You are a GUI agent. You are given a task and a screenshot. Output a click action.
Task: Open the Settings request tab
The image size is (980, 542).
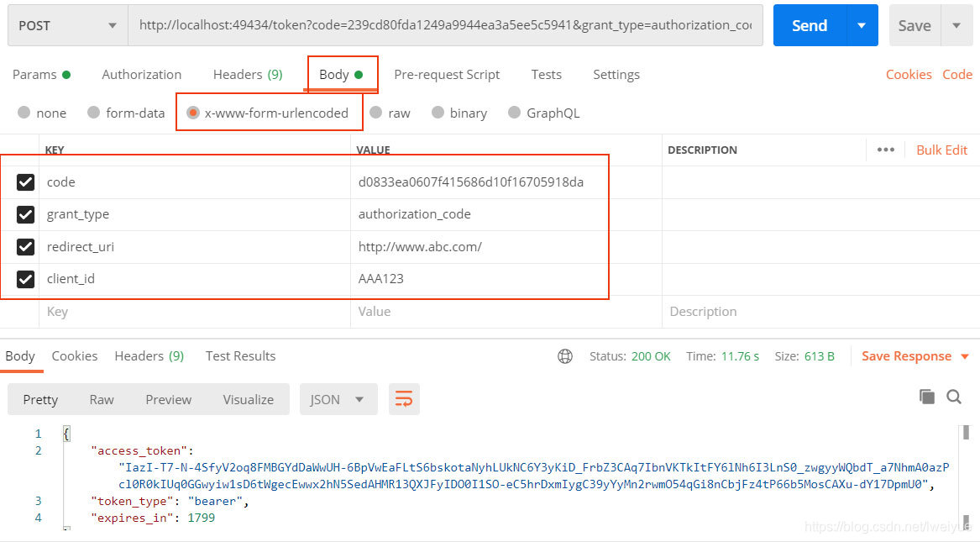(x=616, y=75)
